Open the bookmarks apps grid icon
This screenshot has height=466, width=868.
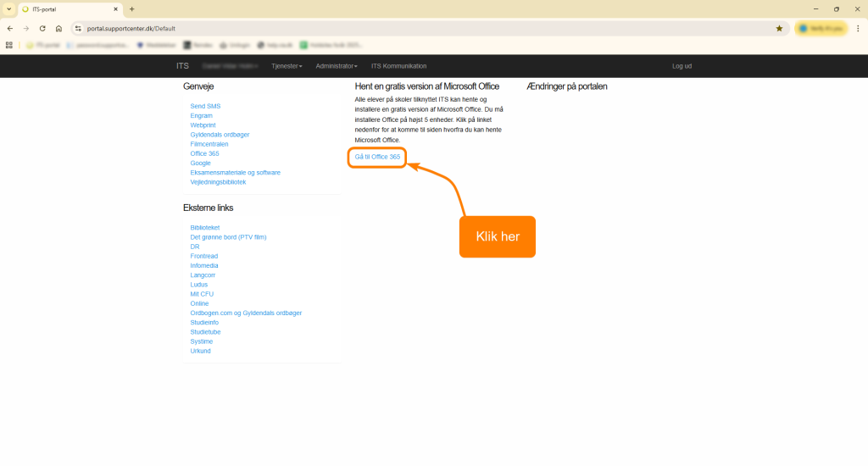(x=9, y=45)
